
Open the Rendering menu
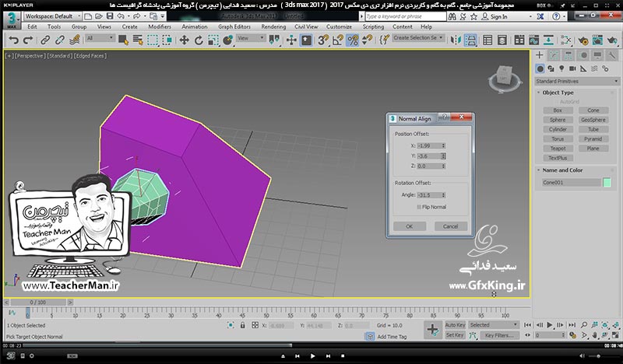[x=273, y=26]
